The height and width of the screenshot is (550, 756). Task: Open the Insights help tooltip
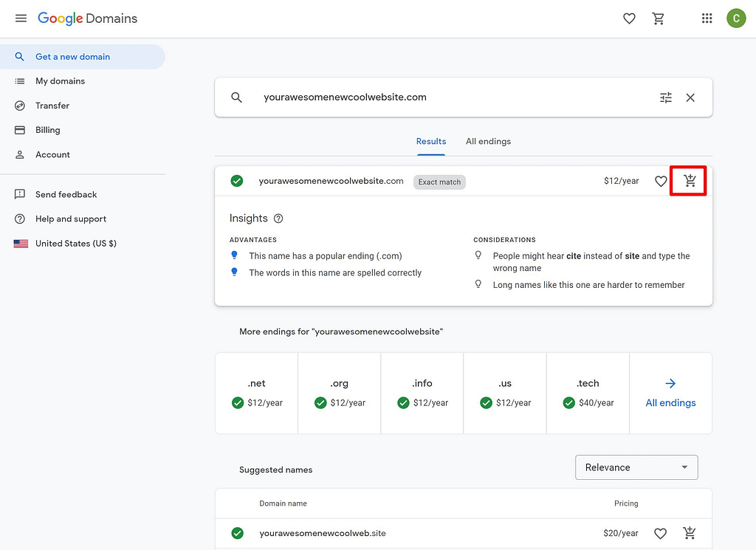coord(278,218)
